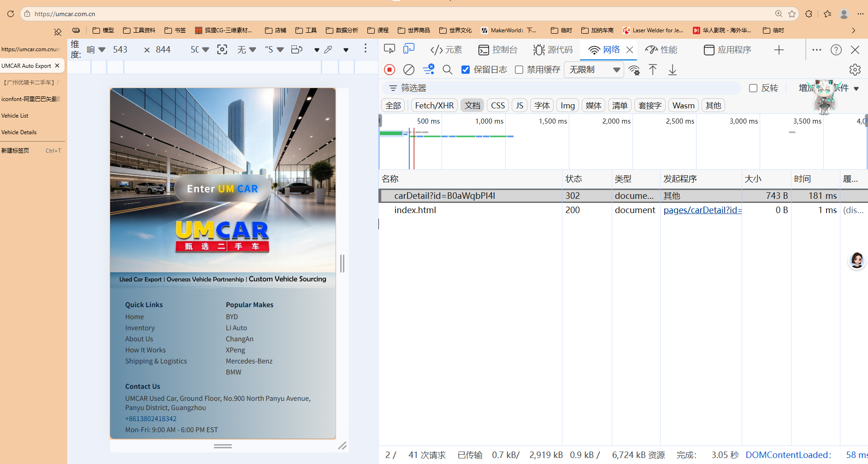The image size is (868, 464).
Task: Click height value 844 field
Action: [163, 49]
